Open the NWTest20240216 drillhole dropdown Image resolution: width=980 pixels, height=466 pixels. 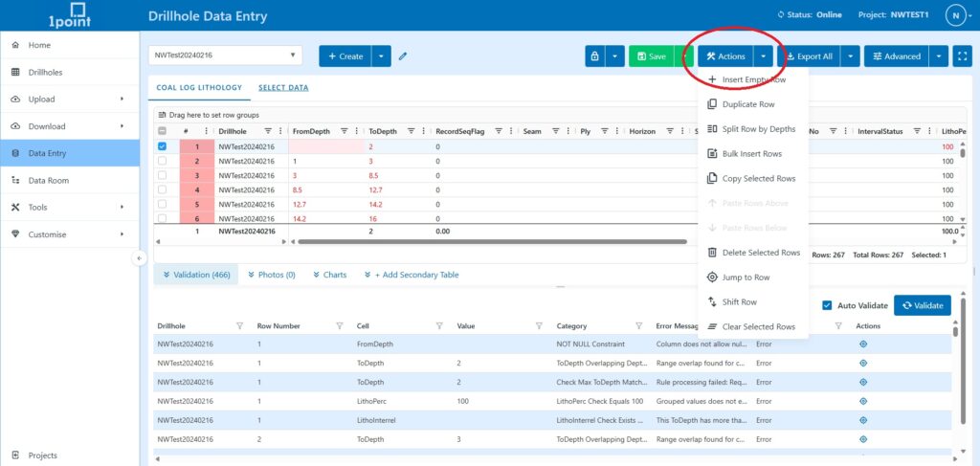(x=226, y=56)
